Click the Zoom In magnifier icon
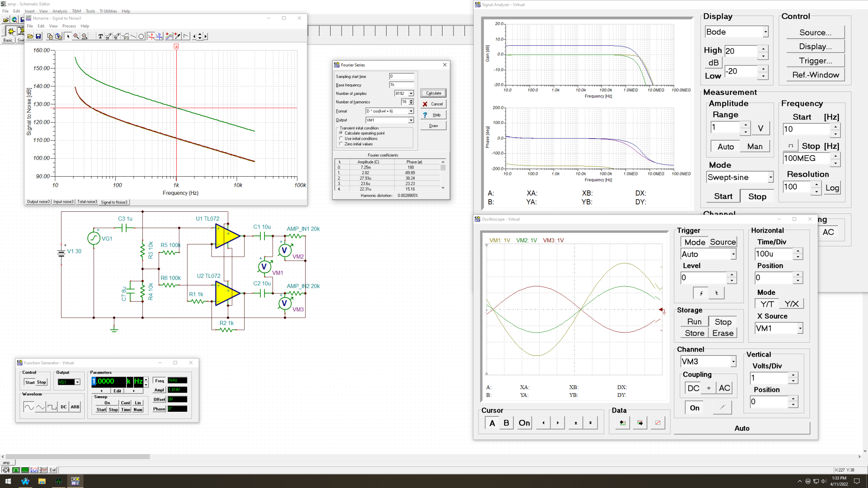The width and height of the screenshot is (868, 488). point(76,36)
